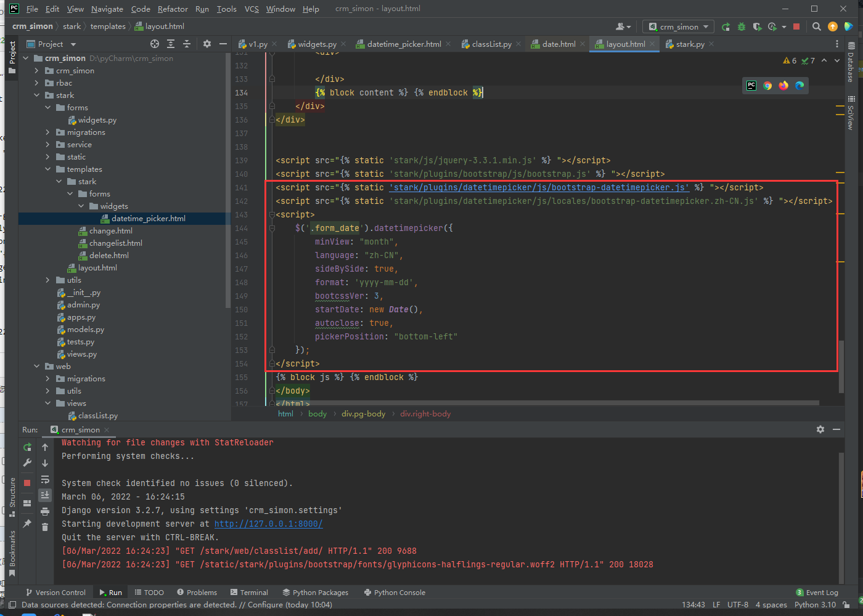Image resolution: width=863 pixels, height=616 pixels.
Task: Open the Refactor menu
Action: point(173,9)
